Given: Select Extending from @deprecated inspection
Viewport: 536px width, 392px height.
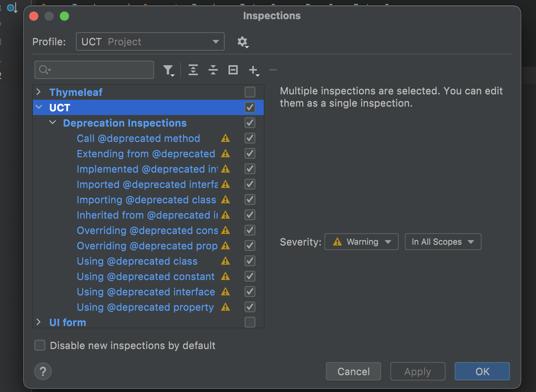Looking at the screenshot, I should (146, 154).
